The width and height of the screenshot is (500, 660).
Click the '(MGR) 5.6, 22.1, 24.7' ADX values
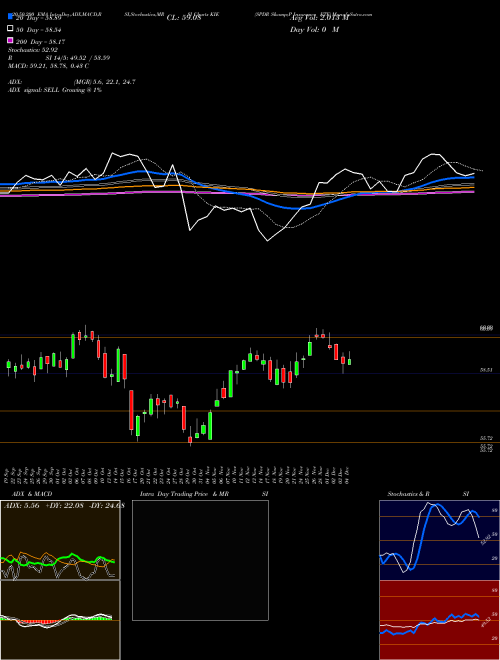coord(104,82)
